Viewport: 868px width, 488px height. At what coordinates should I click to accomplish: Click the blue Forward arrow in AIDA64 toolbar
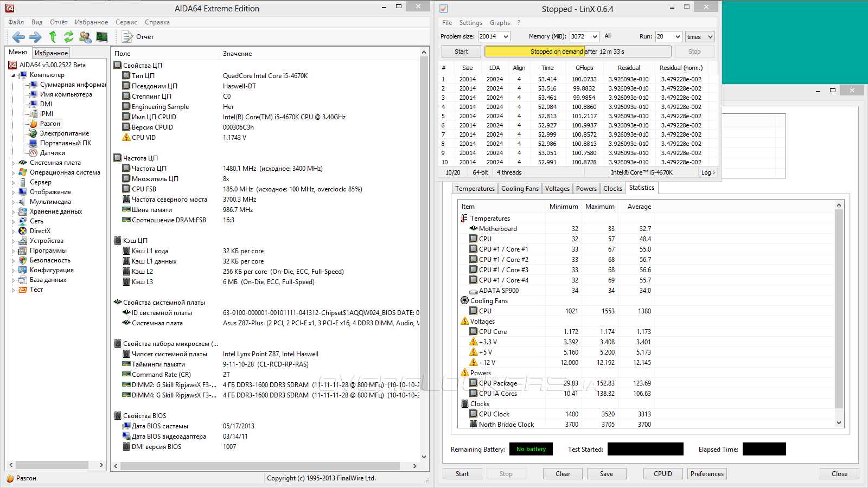coord(35,37)
